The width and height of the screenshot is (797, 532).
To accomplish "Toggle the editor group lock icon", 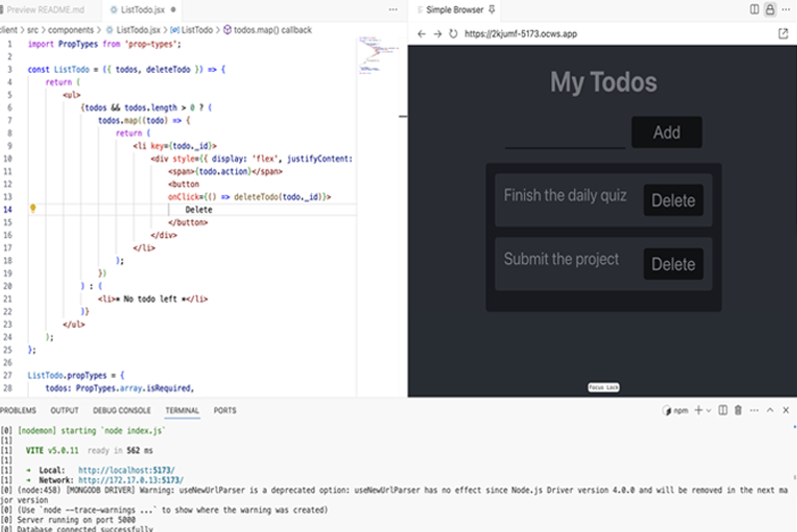I will point(769,9).
